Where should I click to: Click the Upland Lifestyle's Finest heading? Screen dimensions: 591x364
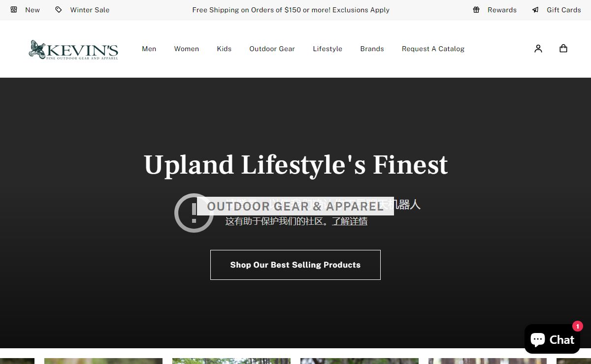coord(295,165)
